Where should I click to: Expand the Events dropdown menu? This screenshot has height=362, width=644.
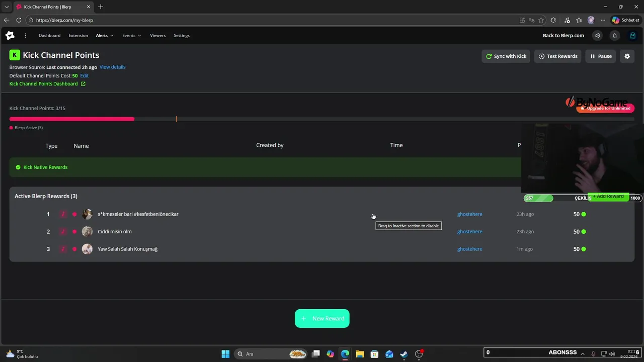[x=131, y=36]
